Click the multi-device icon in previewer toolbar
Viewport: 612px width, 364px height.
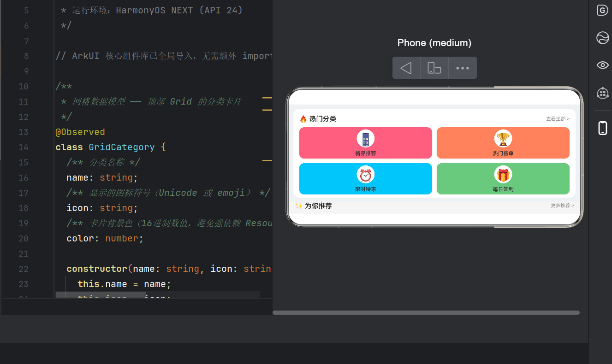[x=434, y=68]
